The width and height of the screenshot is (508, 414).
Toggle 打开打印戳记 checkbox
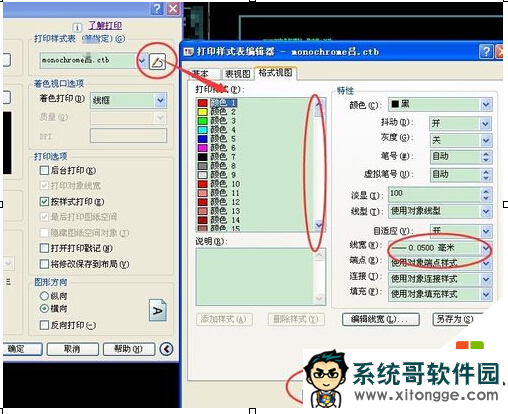coord(44,248)
